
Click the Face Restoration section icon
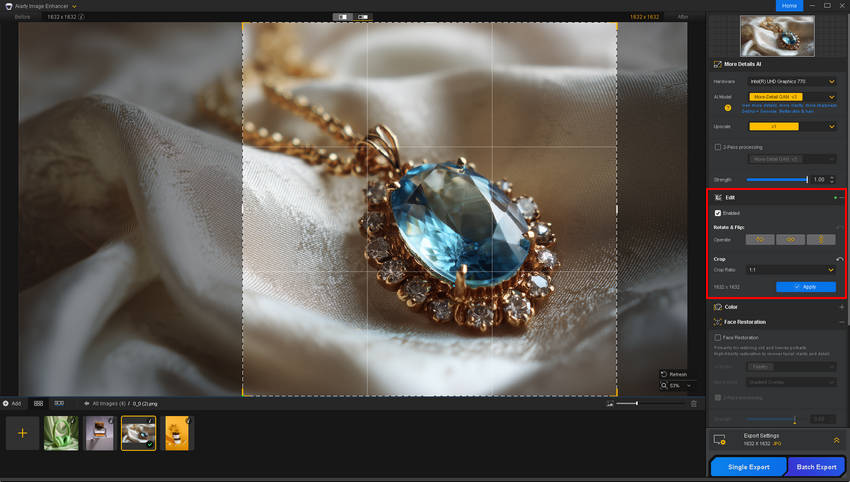[718, 322]
